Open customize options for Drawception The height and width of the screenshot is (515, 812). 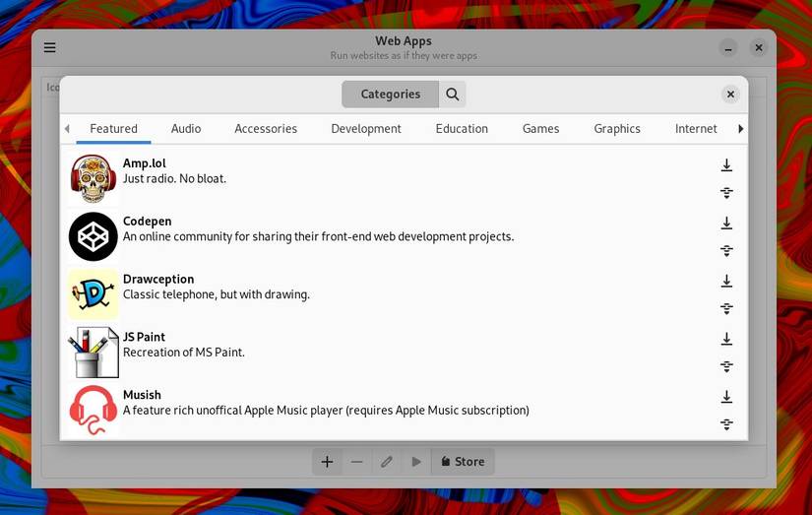(x=726, y=309)
